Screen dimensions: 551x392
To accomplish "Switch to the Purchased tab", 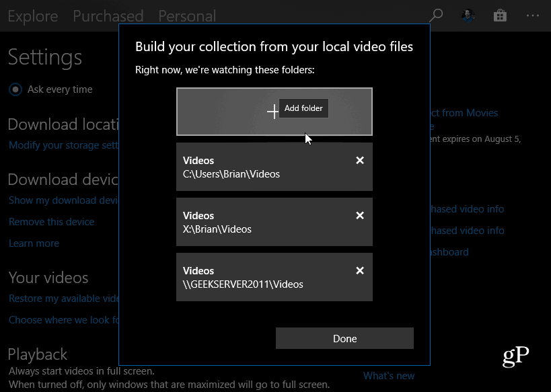I will [108, 15].
